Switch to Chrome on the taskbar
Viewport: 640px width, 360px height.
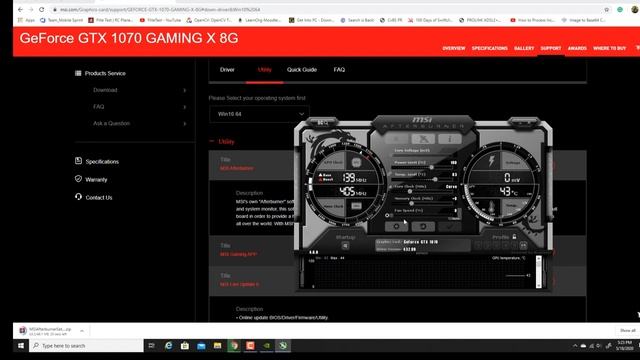coord(234,346)
